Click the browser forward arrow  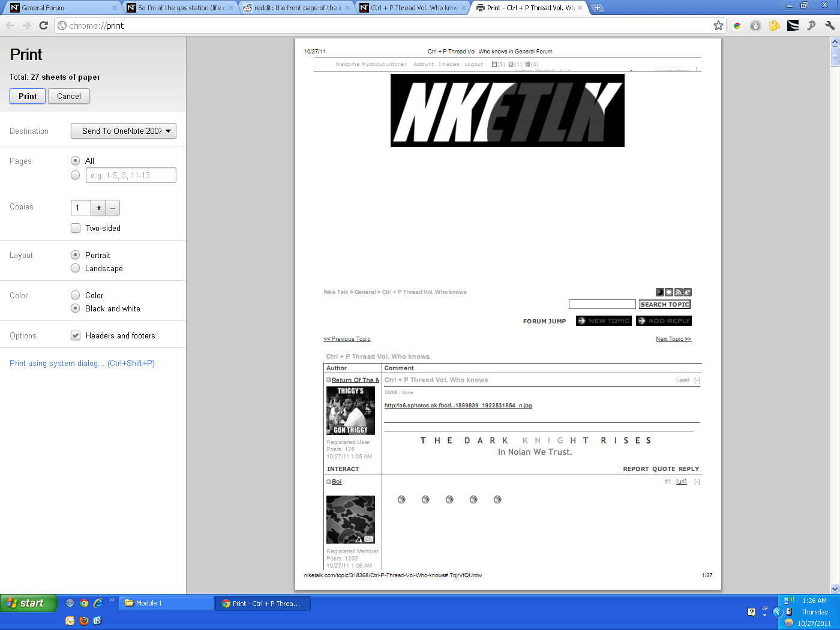point(26,25)
